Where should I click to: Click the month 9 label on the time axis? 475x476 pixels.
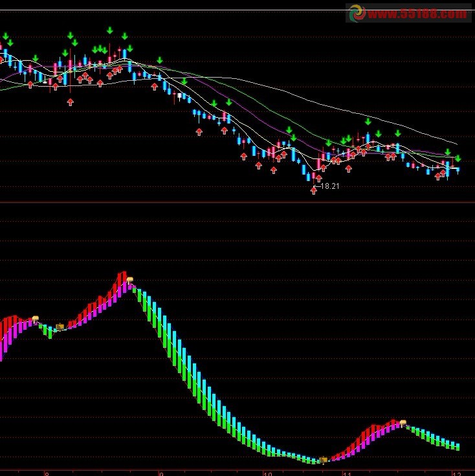click(x=162, y=473)
